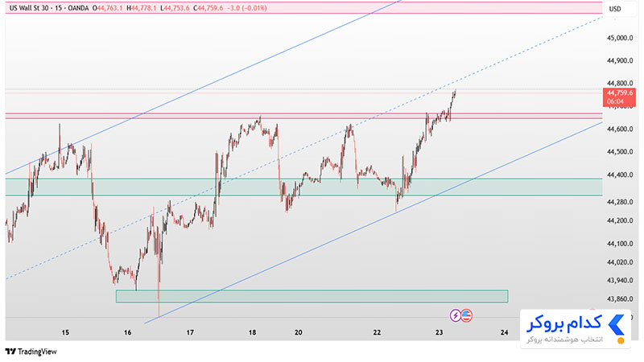Click date label 24 on time axis

tap(505, 332)
